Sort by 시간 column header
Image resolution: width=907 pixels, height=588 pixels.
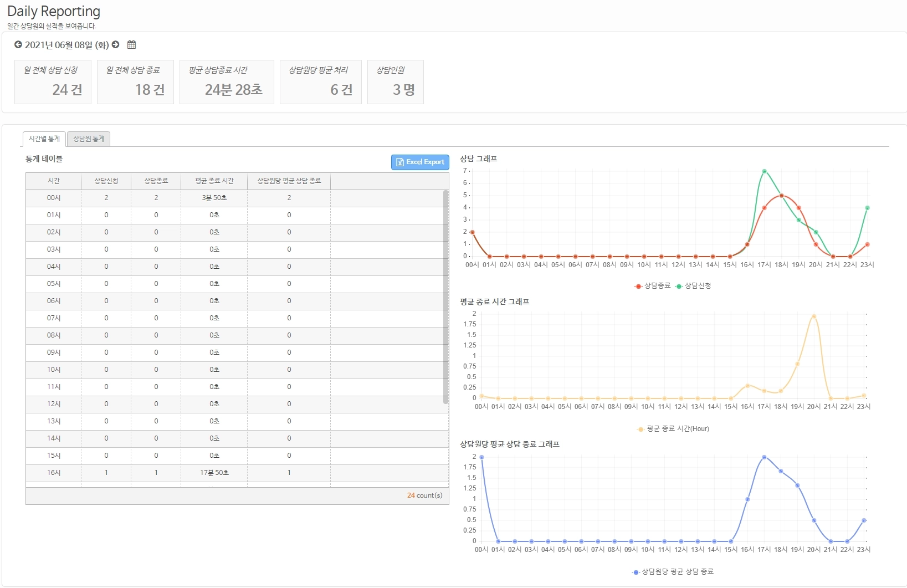(54, 181)
